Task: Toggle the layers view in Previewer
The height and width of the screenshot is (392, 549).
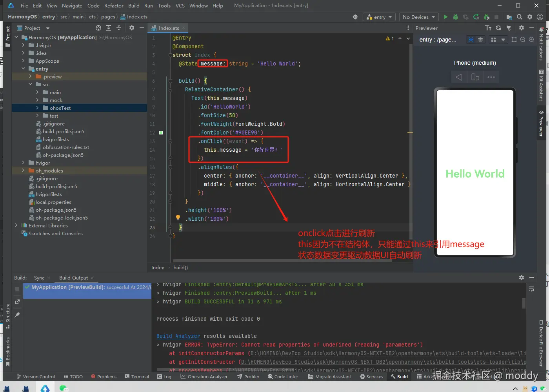Action: (480, 40)
